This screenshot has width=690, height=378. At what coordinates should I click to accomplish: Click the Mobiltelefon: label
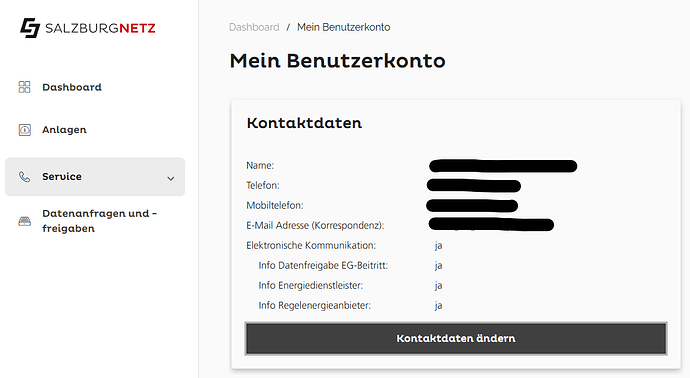point(275,206)
